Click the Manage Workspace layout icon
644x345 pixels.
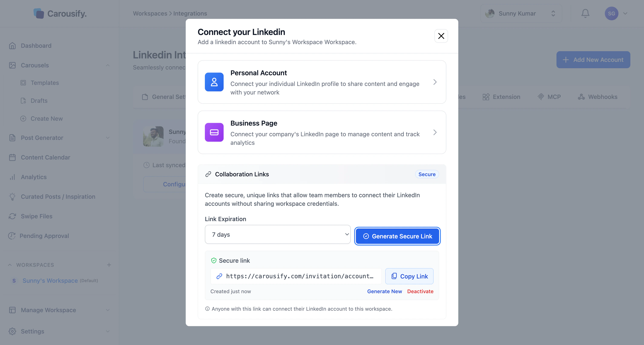(12, 310)
